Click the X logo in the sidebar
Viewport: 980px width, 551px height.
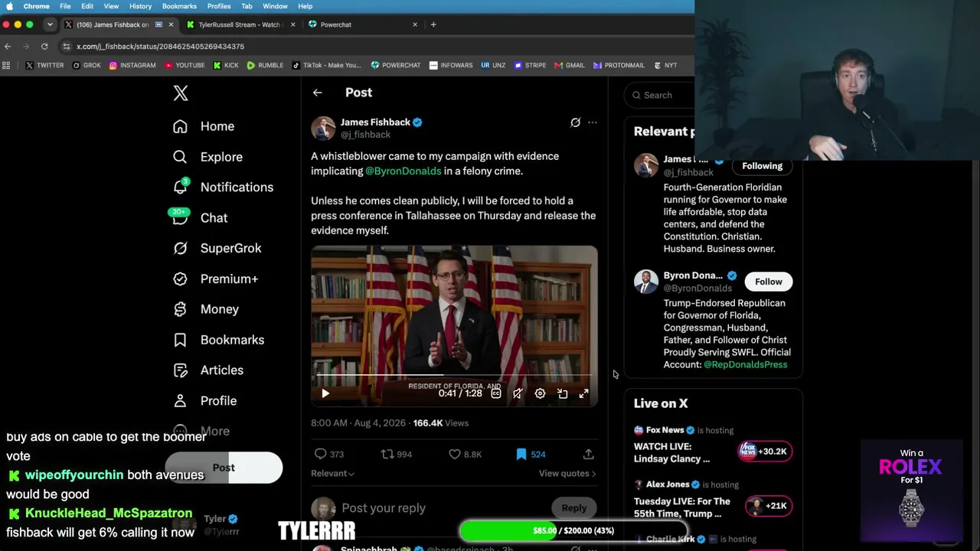(x=181, y=93)
